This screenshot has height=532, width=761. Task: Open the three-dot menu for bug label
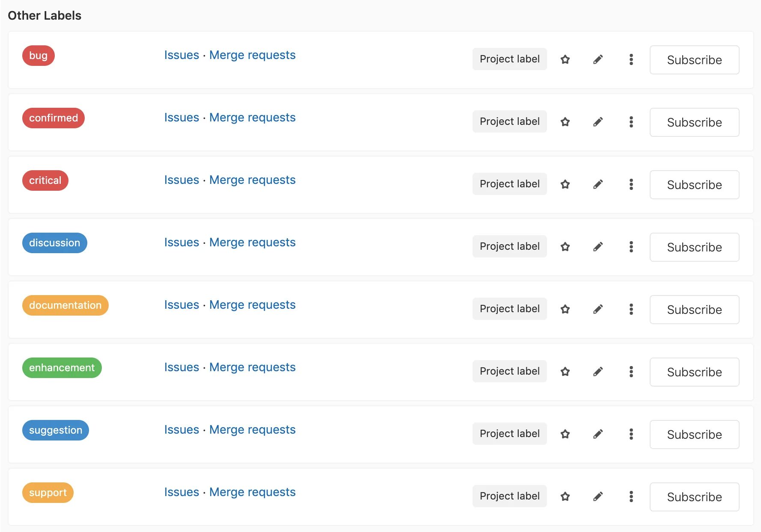[631, 59]
